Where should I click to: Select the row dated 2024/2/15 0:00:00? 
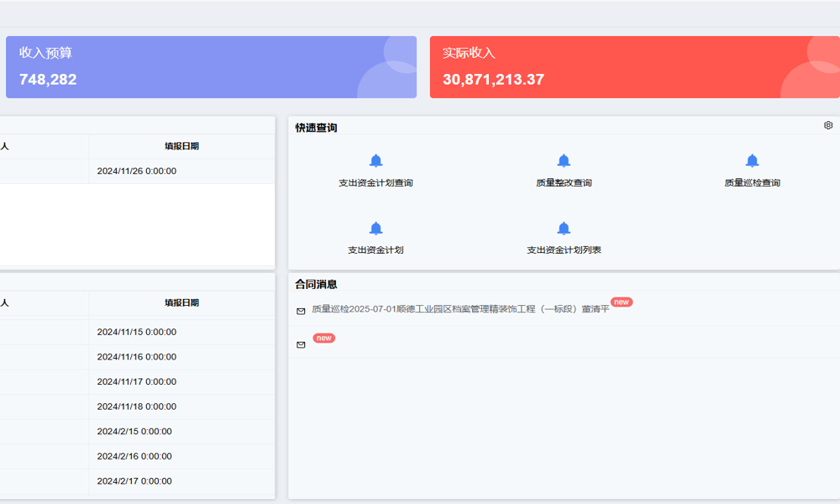[x=134, y=432]
